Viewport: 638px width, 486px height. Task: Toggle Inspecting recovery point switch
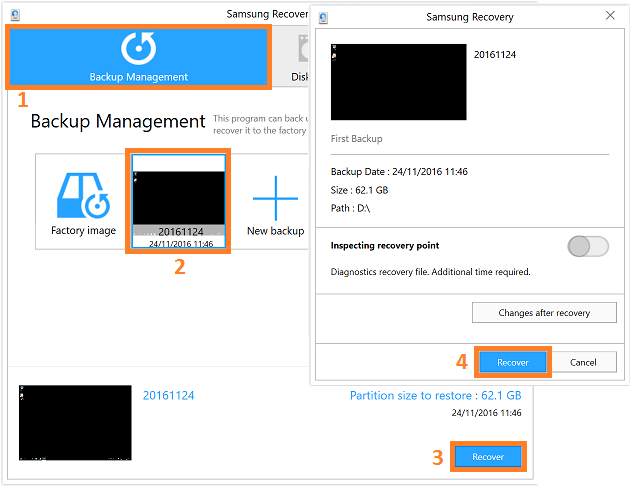tap(588, 246)
